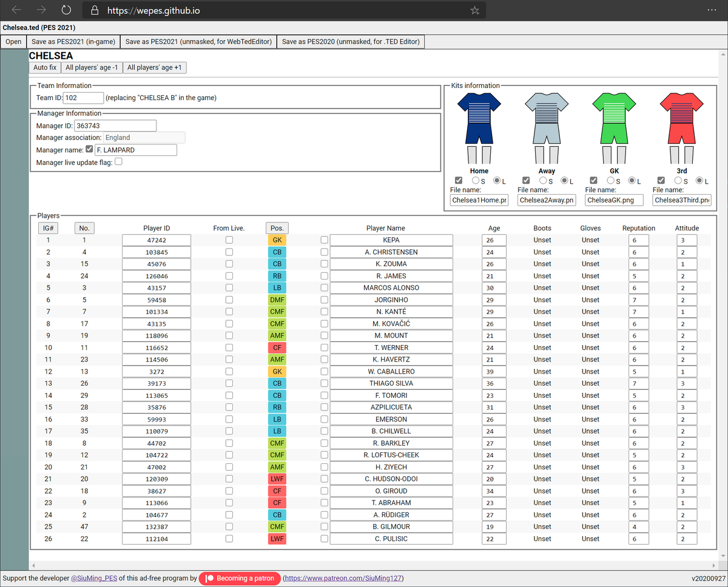Click the address bar URL wepes.github.io

(153, 11)
